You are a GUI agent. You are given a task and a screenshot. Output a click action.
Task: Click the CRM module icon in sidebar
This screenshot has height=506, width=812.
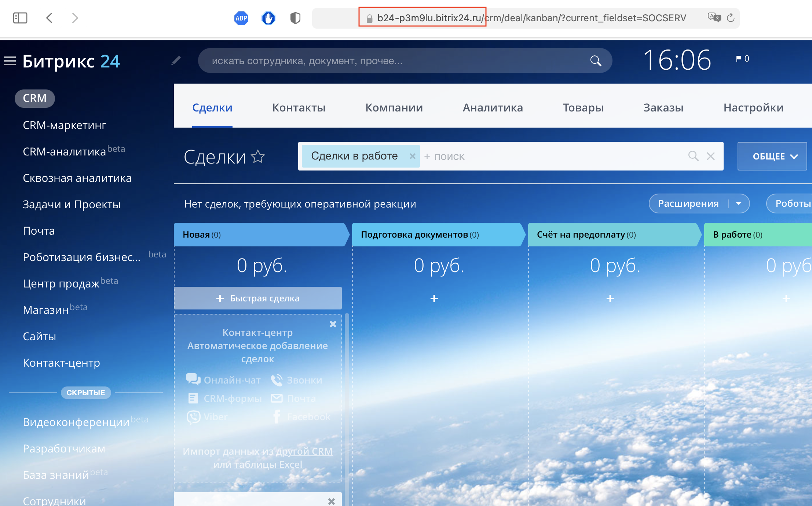point(34,98)
